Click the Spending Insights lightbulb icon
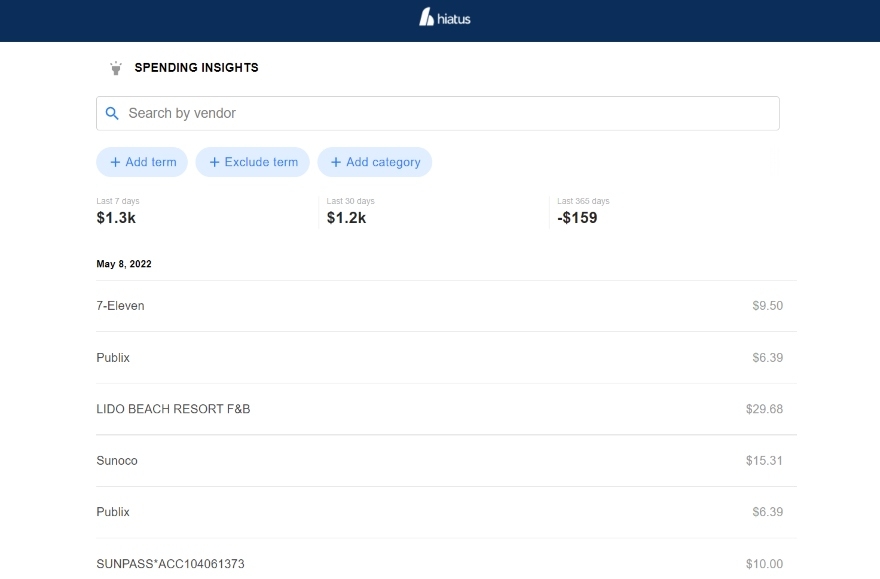The width and height of the screenshot is (880, 579). coord(116,68)
